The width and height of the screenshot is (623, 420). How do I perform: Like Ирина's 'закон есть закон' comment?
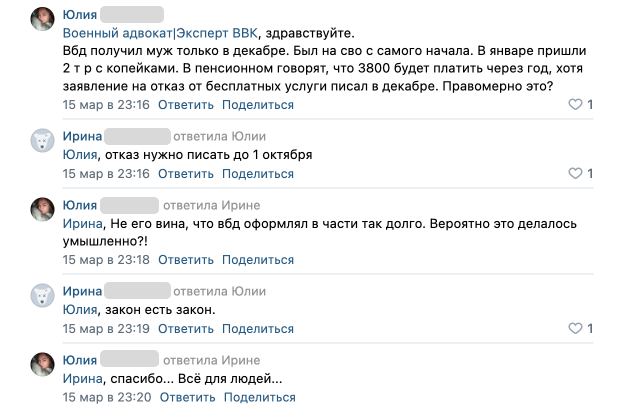574,329
